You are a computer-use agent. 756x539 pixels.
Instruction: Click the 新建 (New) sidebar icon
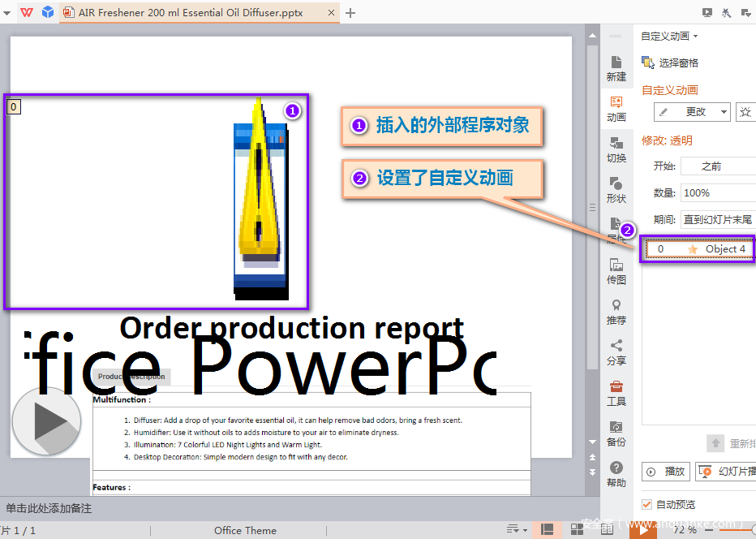coord(616,68)
